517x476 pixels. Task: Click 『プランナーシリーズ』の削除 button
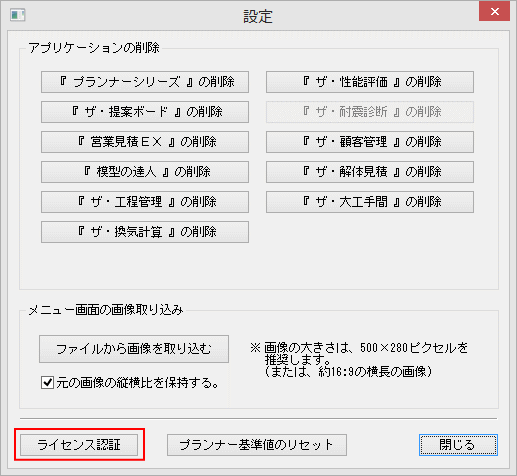point(145,82)
